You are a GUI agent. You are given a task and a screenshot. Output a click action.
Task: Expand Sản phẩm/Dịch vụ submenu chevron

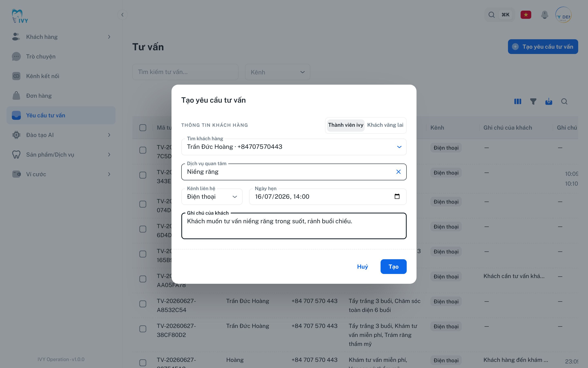coord(109,155)
